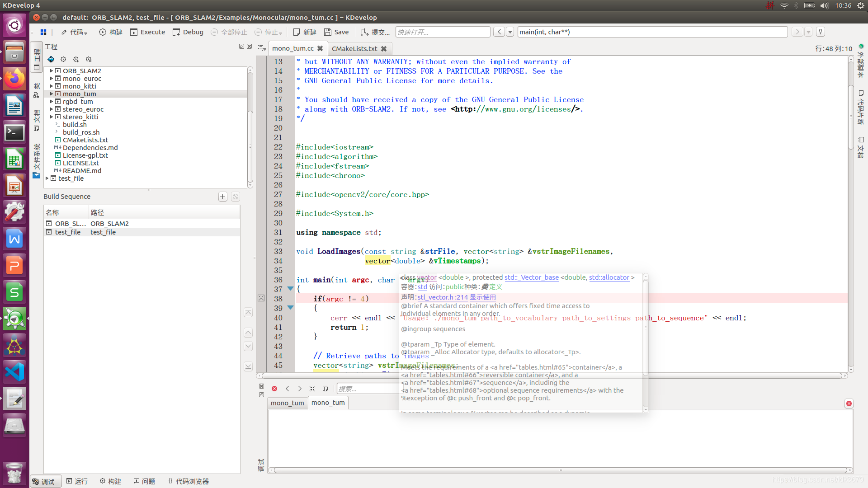This screenshot has height=488, width=868.
Task: Click the navigate back arrow button
Action: [x=499, y=32]
